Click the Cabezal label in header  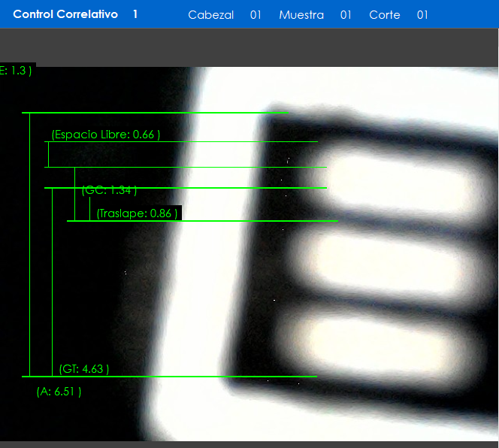click(210, 15)
